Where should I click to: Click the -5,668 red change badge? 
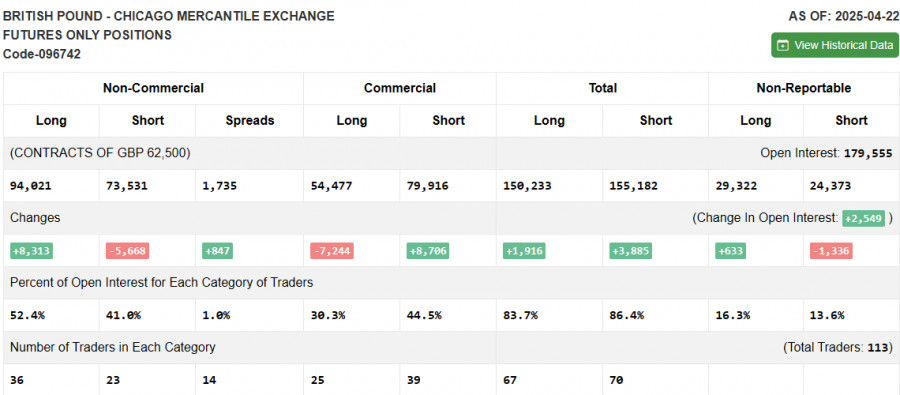point(127,251)
